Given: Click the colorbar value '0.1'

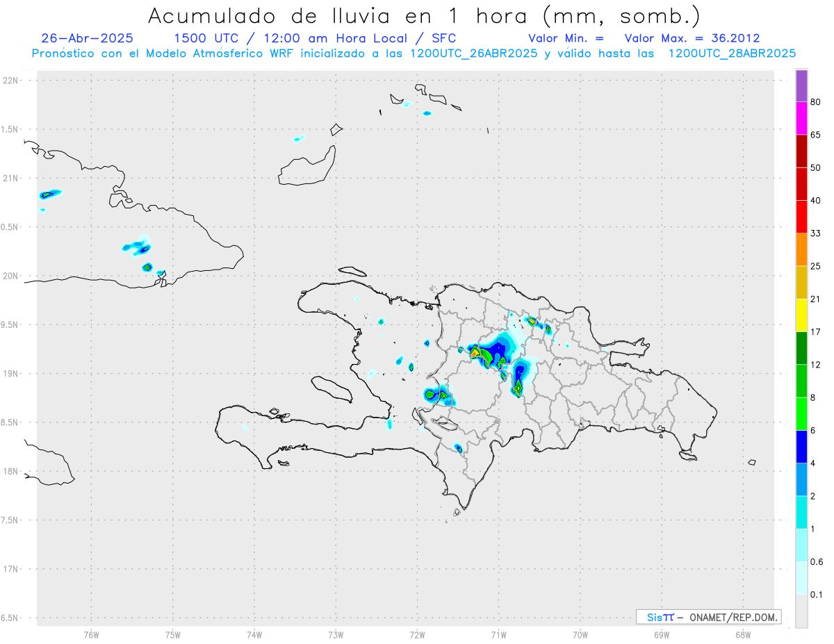Looking at the screenshot, I should (x=817, y=595).
